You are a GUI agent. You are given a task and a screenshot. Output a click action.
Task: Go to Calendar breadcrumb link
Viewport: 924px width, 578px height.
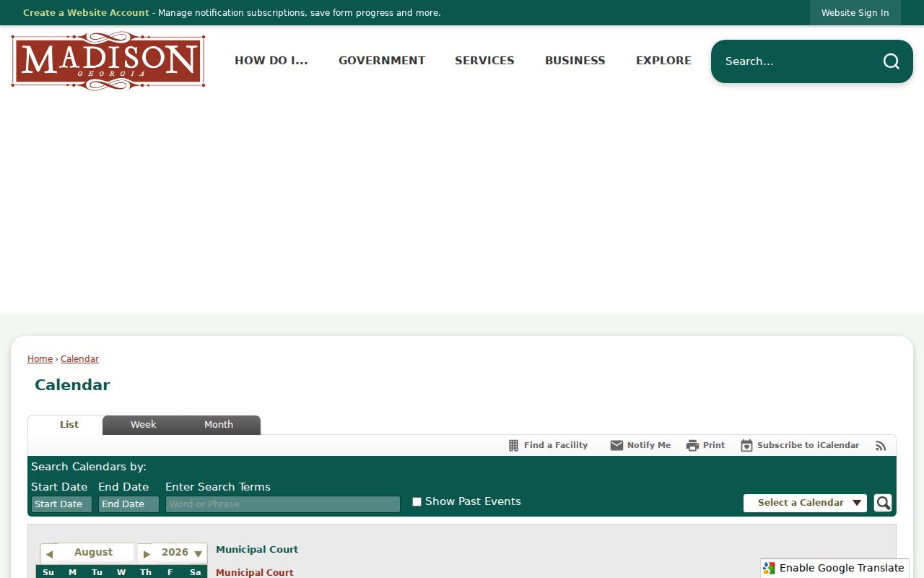[x=79, y=359]
